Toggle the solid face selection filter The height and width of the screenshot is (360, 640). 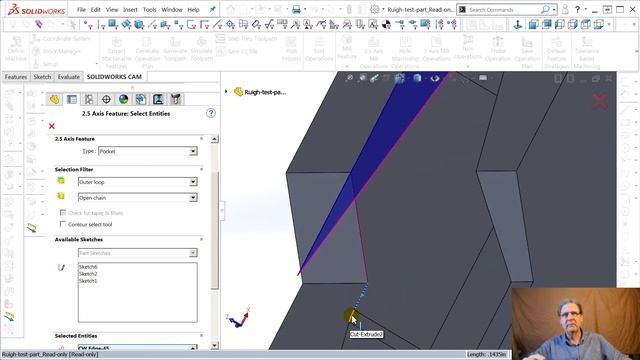(x=113, y=25)
